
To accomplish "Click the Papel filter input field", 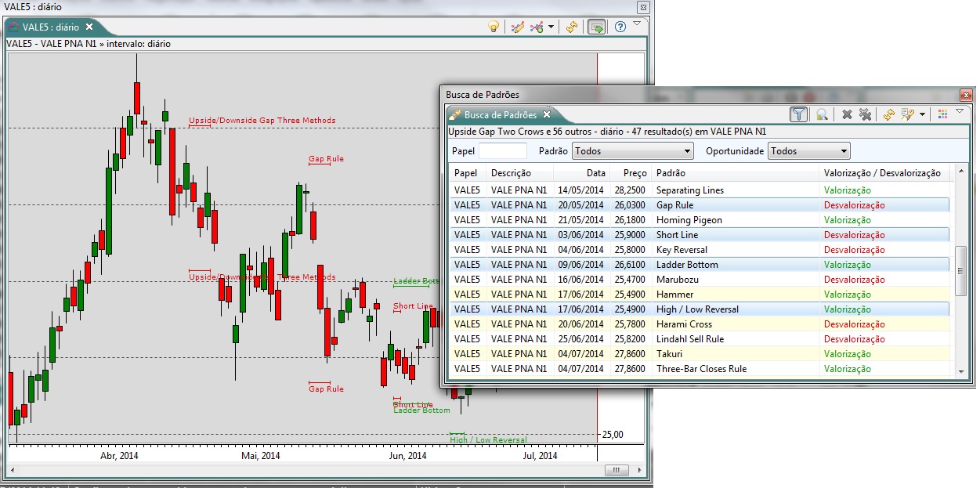I will [x=503, y=151].
